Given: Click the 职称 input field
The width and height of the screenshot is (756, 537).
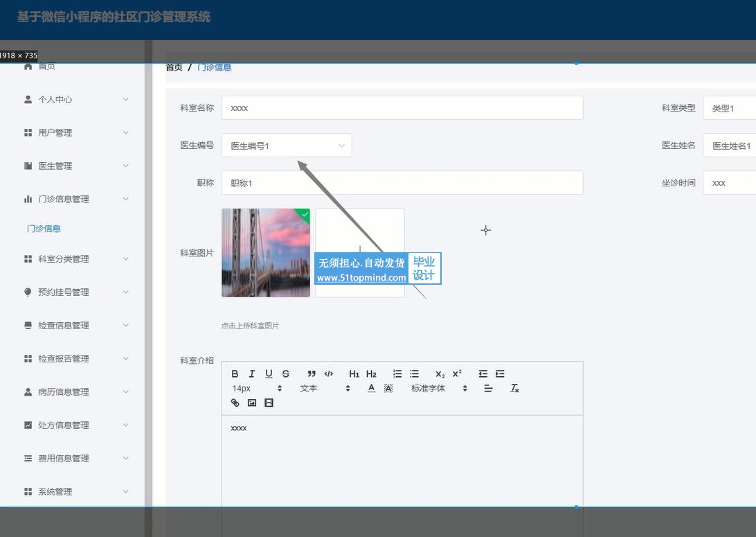Looking at the screenshot, I should point(402,183).
